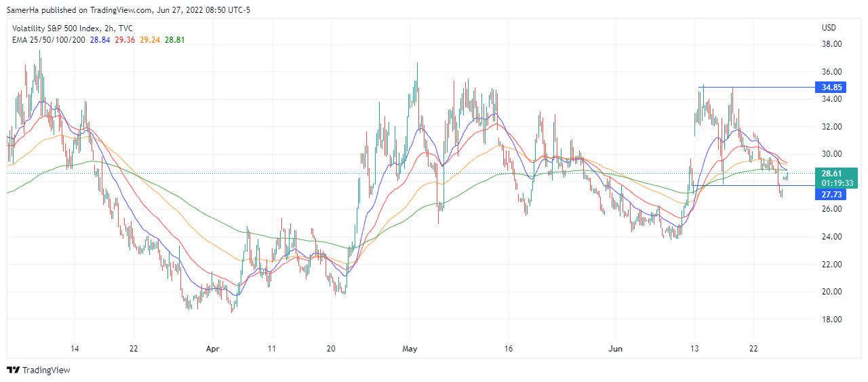Click the blue 27.73 price label
Screen dimensions: 868x382
point(831,195)
